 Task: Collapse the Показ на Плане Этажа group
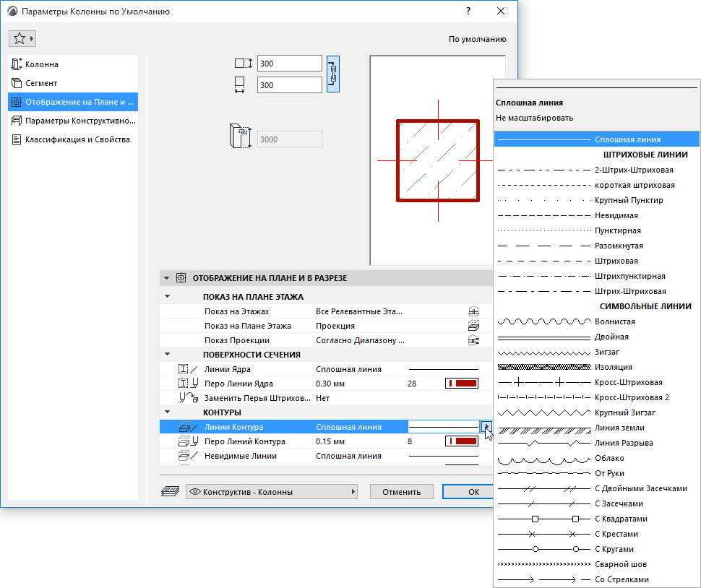(x=167, y=296)
